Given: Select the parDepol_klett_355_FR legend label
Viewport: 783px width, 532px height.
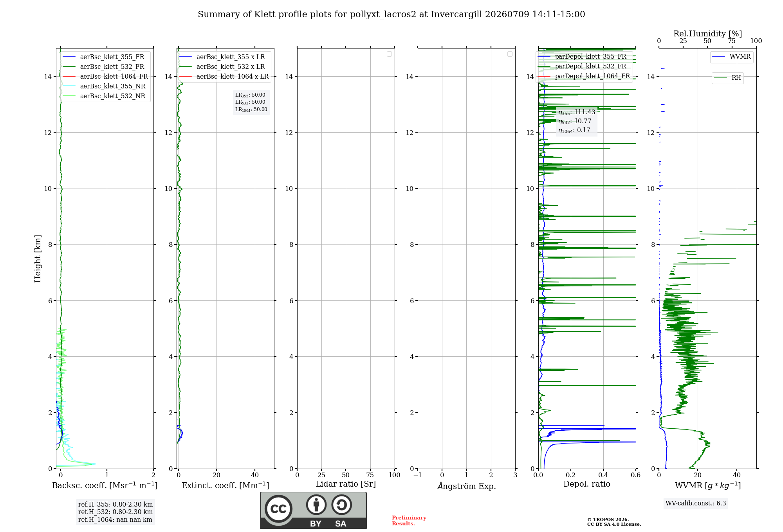Looking at the screenshot, I should click(590, 56).
